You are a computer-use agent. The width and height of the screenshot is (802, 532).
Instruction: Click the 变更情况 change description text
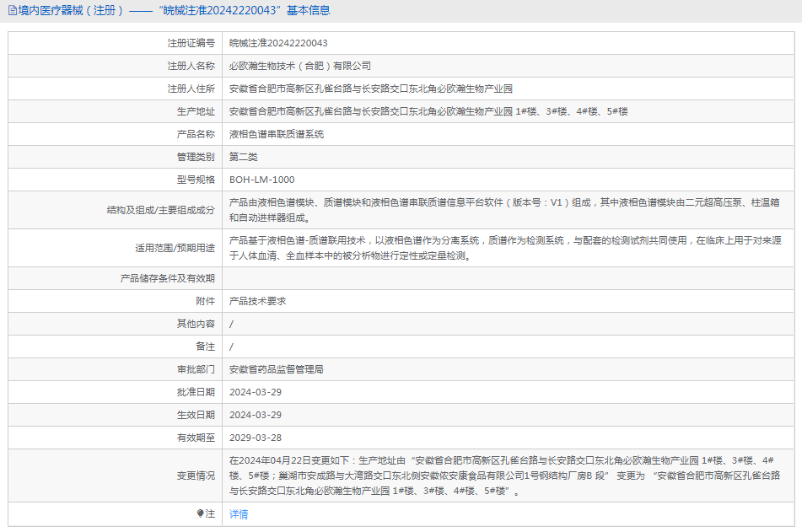pos(504,476)
